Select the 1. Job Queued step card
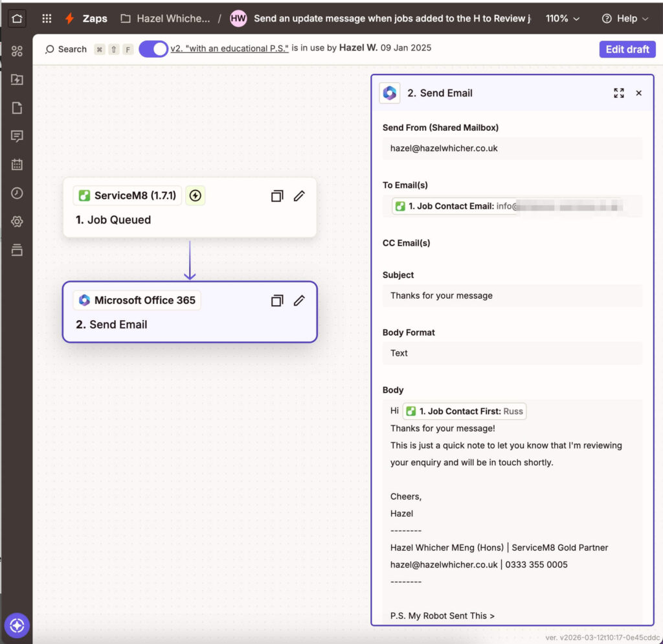Screen dimensions: 663x644 (190, 207)
